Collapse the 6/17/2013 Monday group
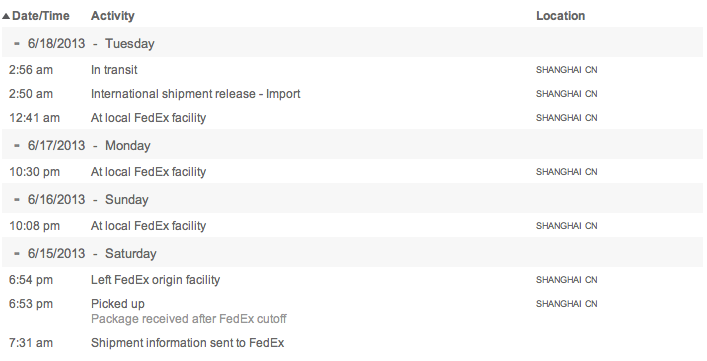The height and width of the screenshot is (361, 707). pyautogui.click(x=17, y=146)
